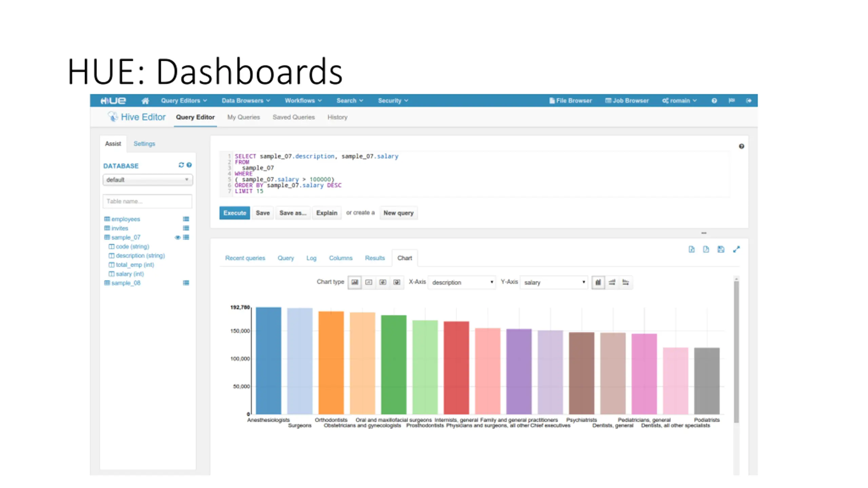Switch to My Queries tab
868x488 pixels.
(243, 117)
